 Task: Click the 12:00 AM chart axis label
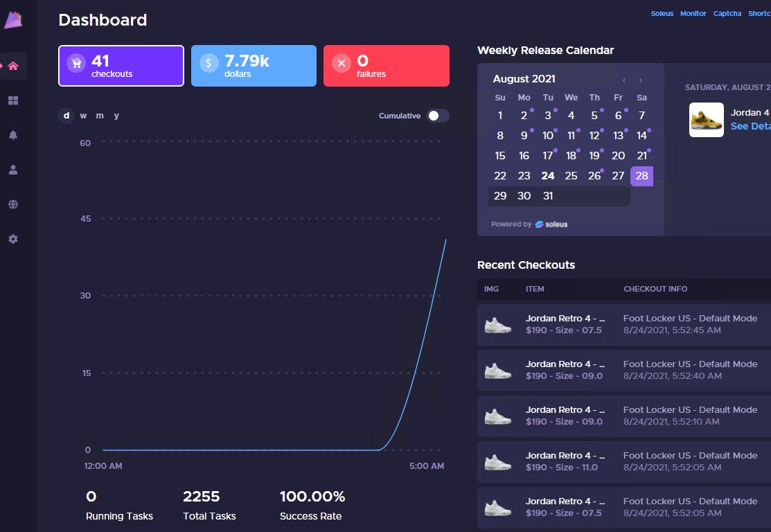pyautogui.click(x=103, y=465)
